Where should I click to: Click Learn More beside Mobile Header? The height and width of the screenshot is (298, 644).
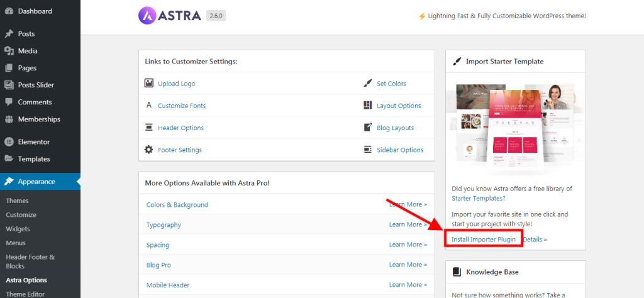[408, 285]
